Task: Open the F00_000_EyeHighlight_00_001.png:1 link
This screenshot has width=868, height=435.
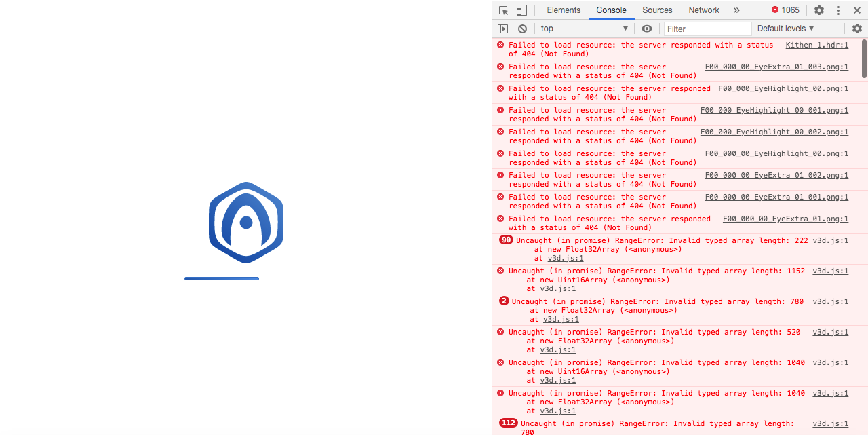Action: (x=774, y=110)
